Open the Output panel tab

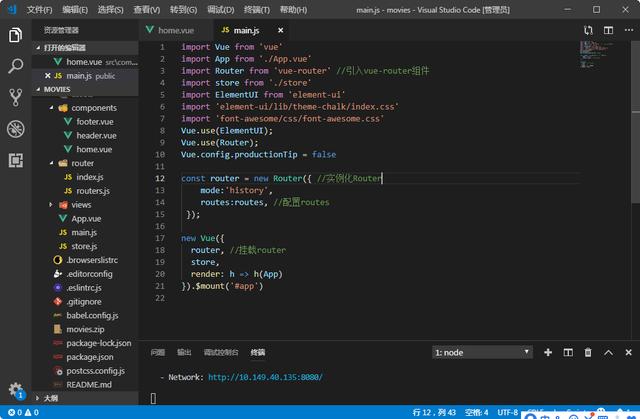(184, 352)
